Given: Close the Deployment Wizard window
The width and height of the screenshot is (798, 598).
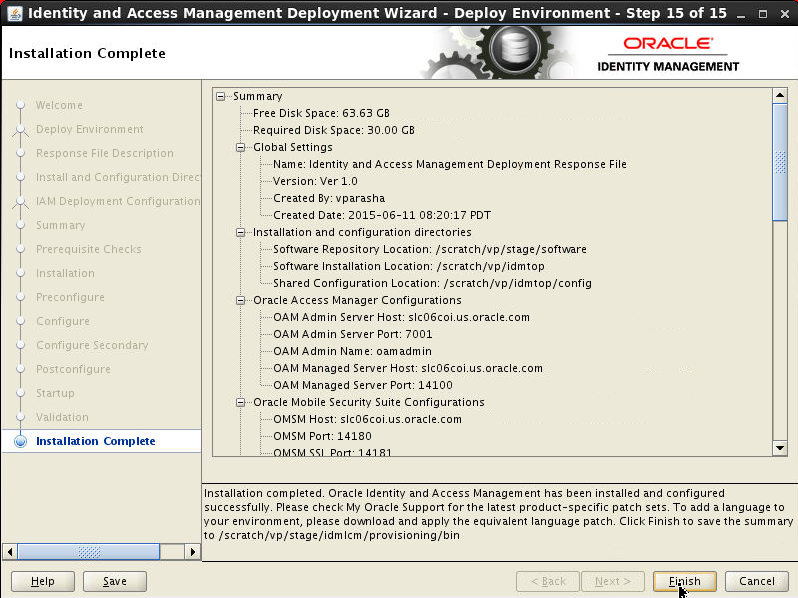Looking at the screenshot, I should 785,14.
